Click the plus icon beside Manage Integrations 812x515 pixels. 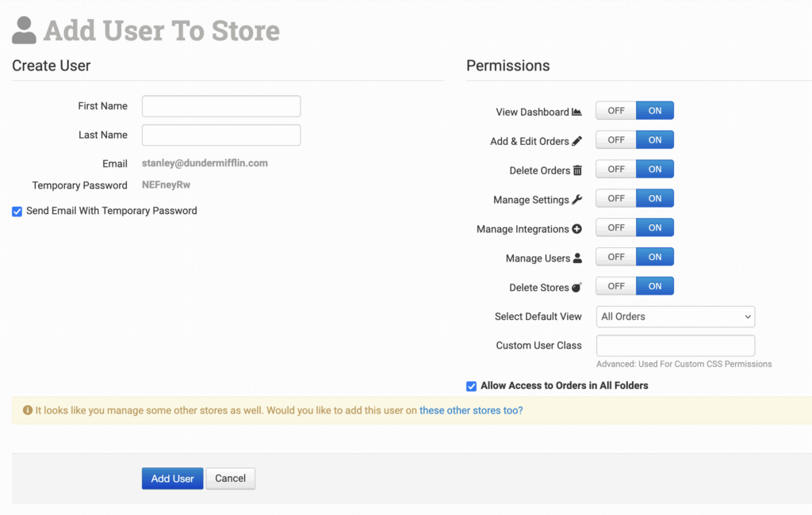(x=576, y=229)
